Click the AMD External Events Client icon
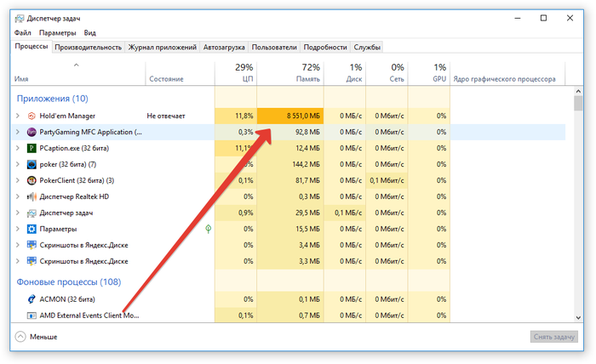This screenshot has height=364, width=596. (32, 316)
